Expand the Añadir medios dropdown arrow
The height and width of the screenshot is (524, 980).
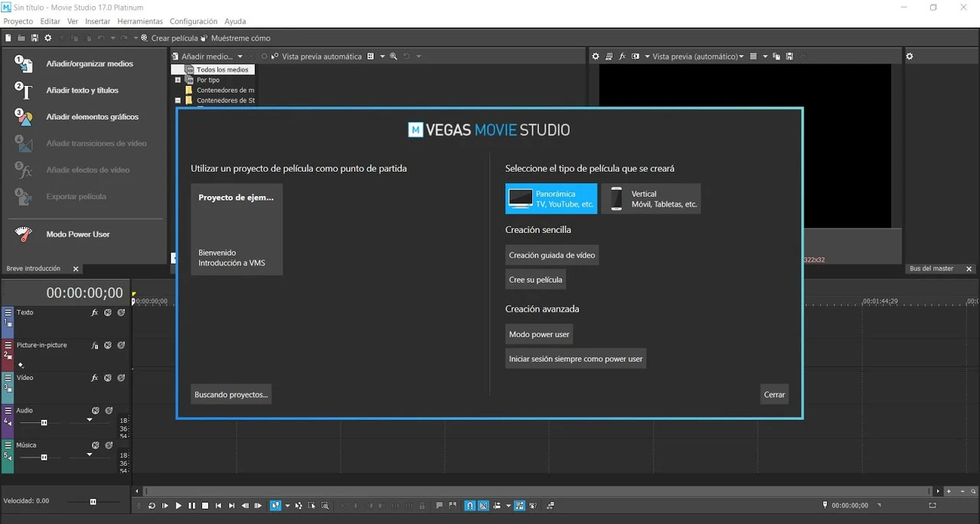coord(240,57)
